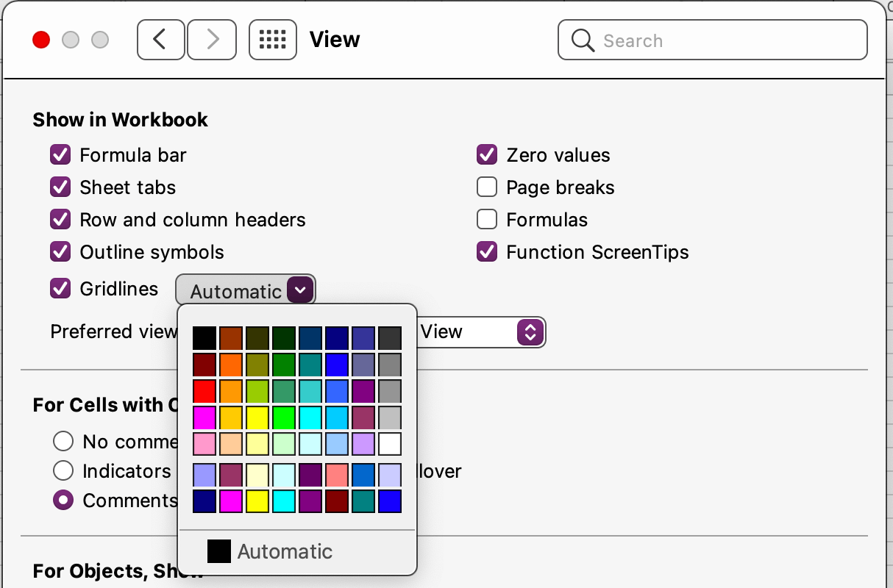Image resolution: width=893 pixels, height=588 pixels.
Task: Pick the bright red color swatch
Action: (204, 391)
